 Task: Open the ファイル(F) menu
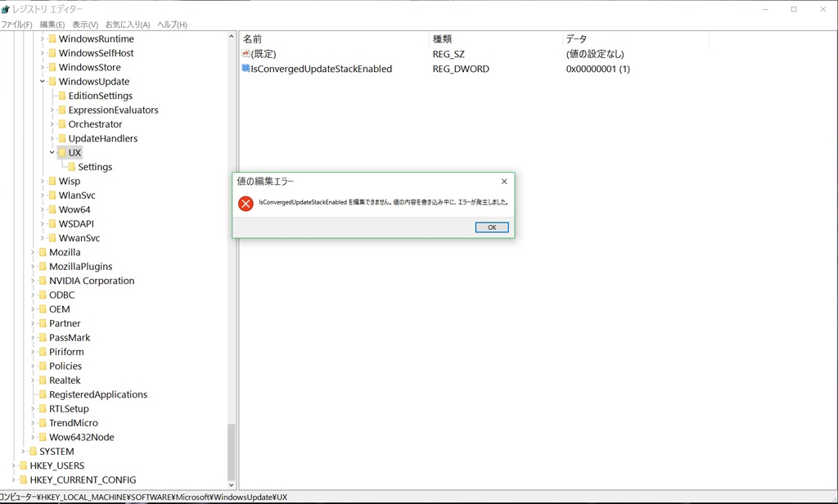16,25
